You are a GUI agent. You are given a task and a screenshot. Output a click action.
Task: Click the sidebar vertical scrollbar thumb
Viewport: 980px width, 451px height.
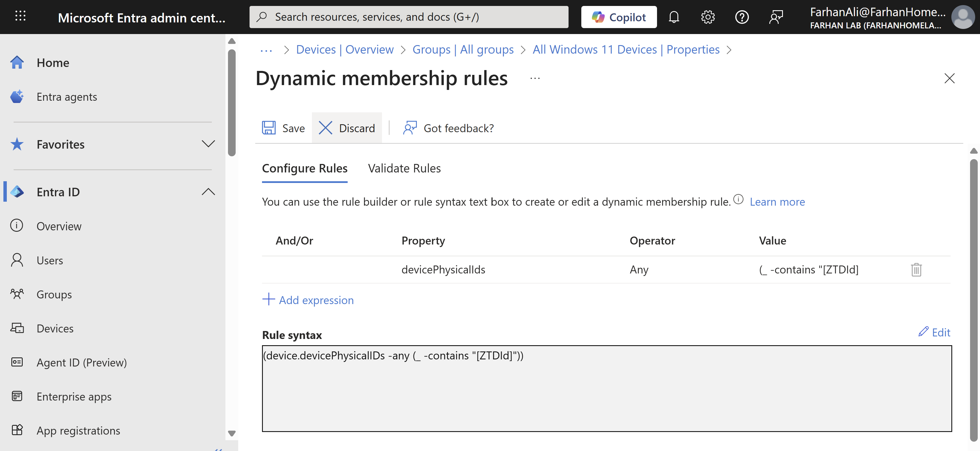(x=231, y=103)
